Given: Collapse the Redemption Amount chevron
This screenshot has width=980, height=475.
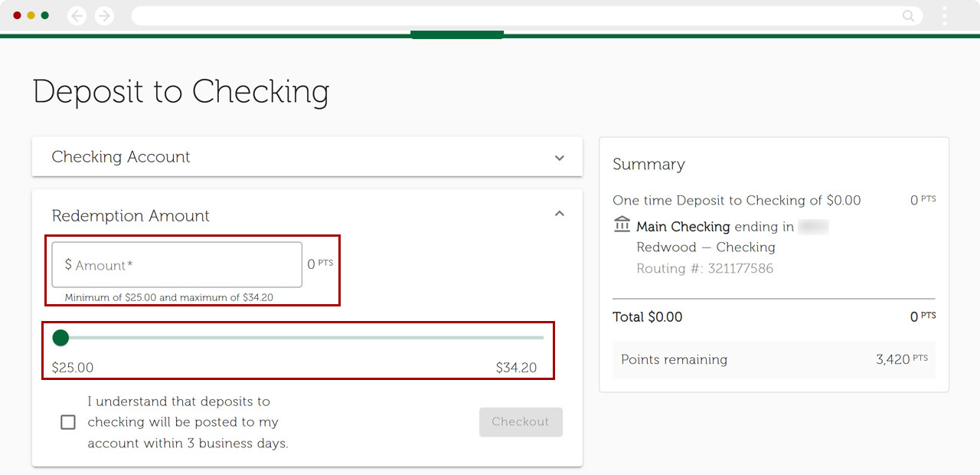Looking at the screenshot, I should (560, 214).
